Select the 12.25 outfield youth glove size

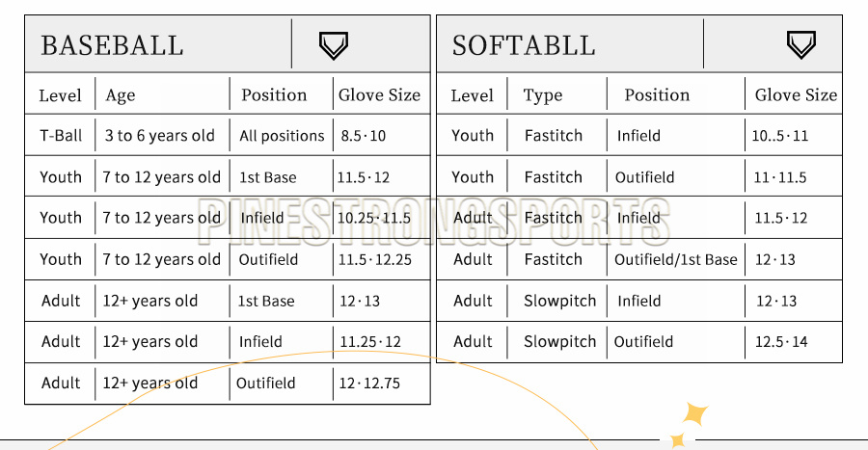(375, 259)
